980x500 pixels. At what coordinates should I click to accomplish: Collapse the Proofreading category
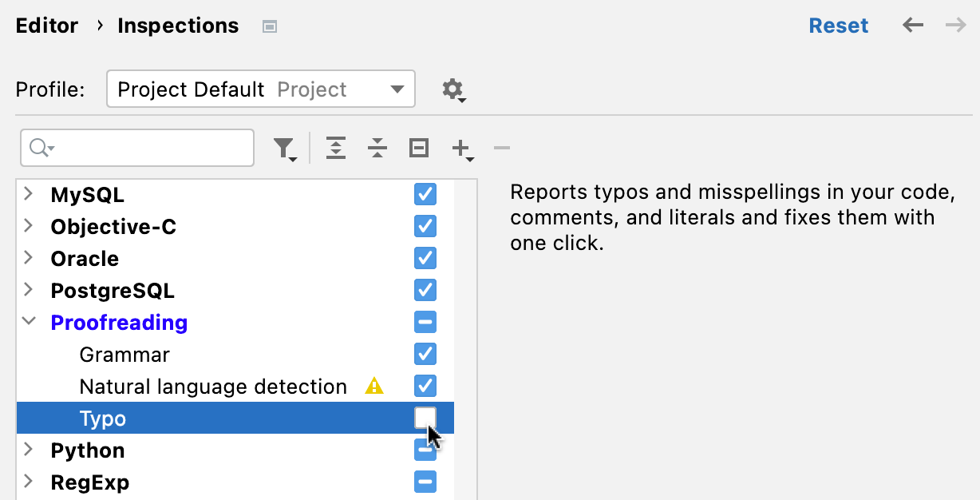[x=29, y=321]
